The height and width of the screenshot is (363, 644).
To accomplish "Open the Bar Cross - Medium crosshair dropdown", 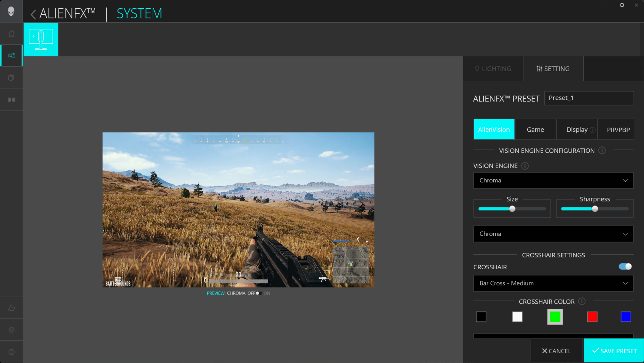I will tap(553, 283).
